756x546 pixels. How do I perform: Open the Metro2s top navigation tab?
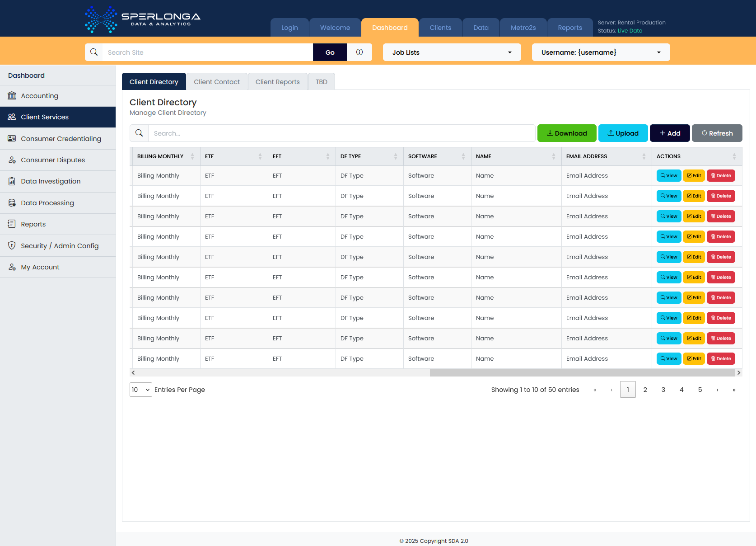pyautogui.click(x=523, y=28)
